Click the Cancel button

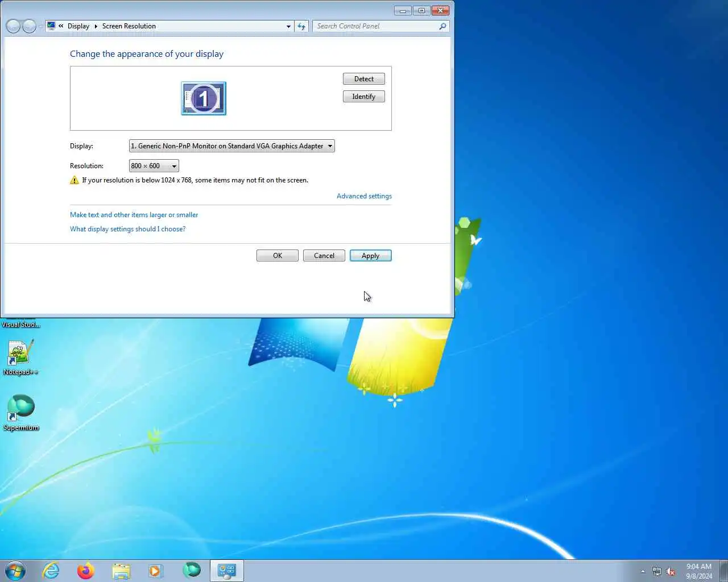(324, 256)
